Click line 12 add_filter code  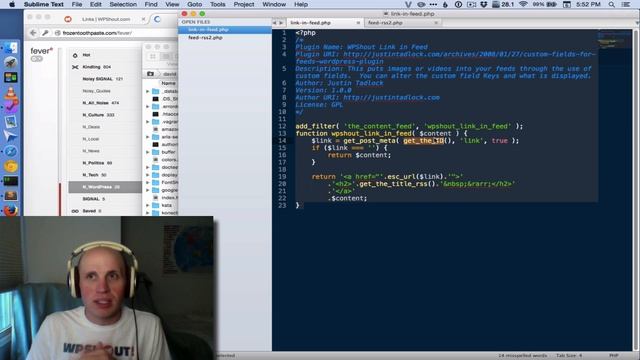coord(409,126)
